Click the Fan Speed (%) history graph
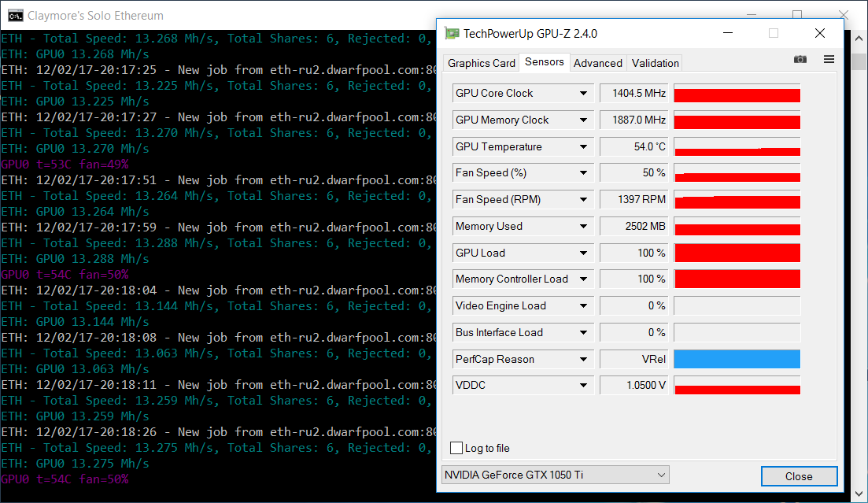The height and width of the screenshot is (503, 868). click(x=737, y=173)
